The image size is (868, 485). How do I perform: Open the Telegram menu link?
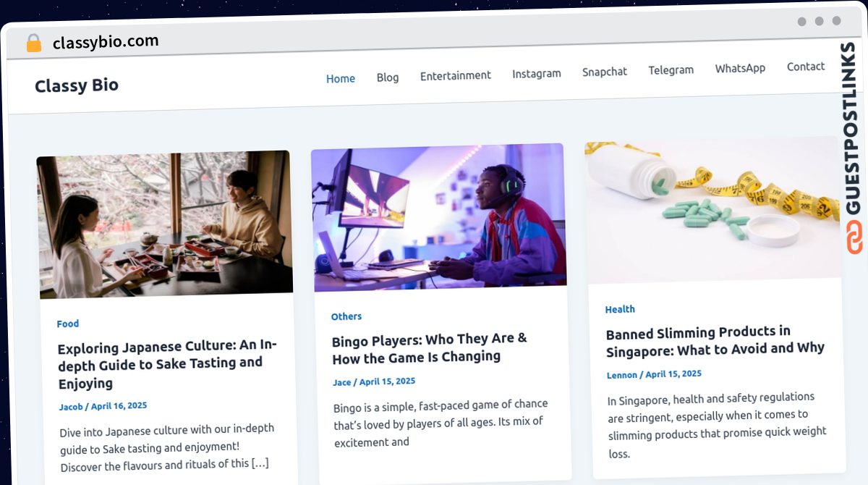coord(671,70)
